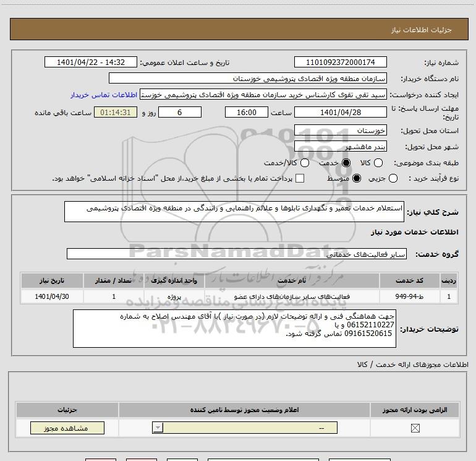Click the تاریخ نیاز column header

pos(52,280)
